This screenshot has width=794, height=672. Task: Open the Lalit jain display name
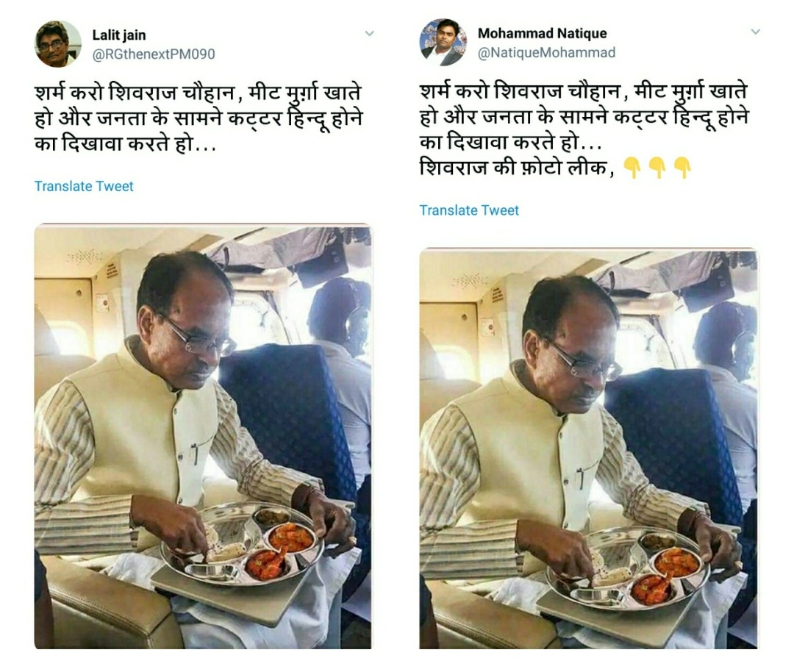[119, 35]
